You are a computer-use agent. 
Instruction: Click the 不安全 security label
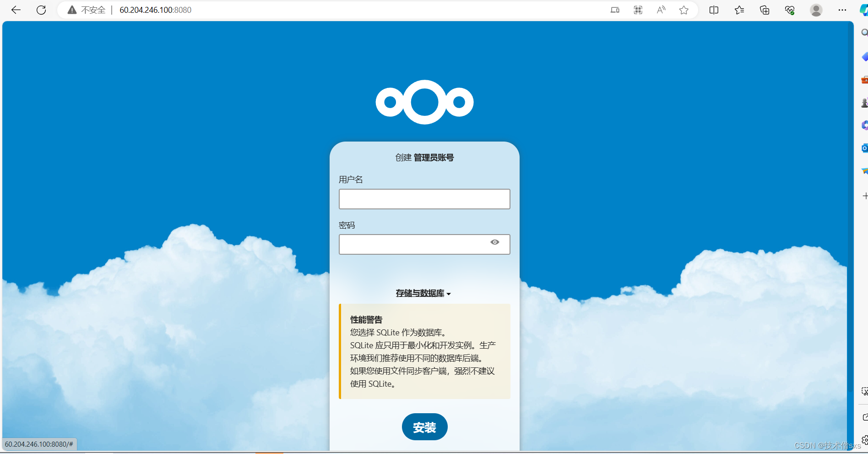(x=93, y=10)
